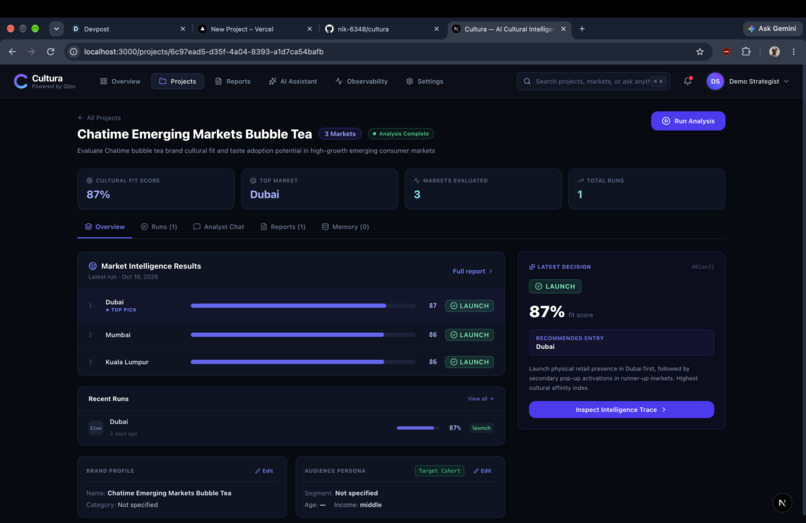Screen dimensions: 806x523
Task: Go to the Reports nav item
Action: (233, 81)
